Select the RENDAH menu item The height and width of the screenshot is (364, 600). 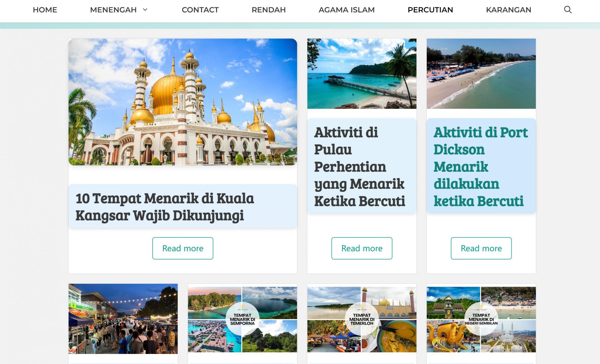point(269,10)
